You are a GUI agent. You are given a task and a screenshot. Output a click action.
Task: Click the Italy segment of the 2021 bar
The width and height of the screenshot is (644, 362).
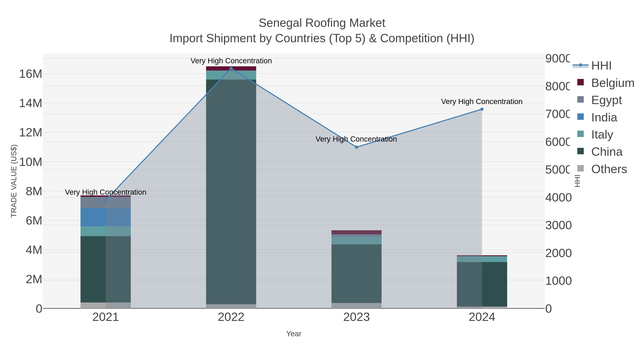[106, 231]
